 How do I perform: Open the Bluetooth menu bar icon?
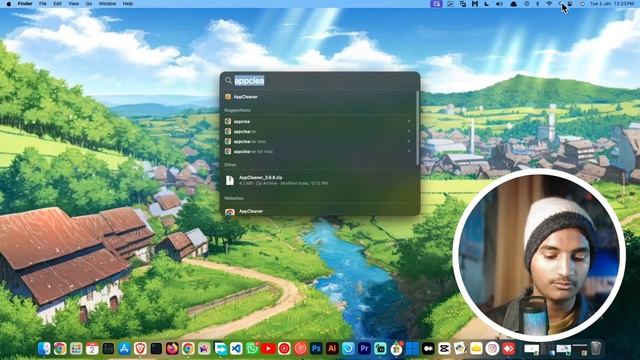click(x=538, y=4)
